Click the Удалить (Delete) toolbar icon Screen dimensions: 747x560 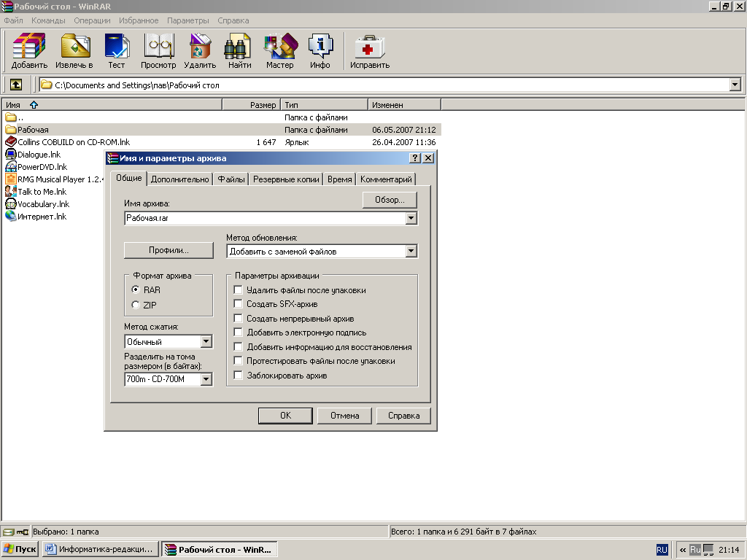200,51
